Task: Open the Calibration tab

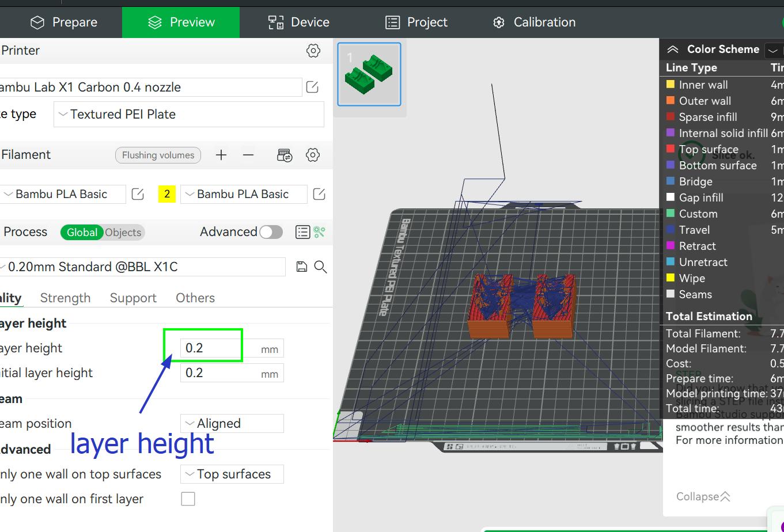Action: [x=534, y=22]
